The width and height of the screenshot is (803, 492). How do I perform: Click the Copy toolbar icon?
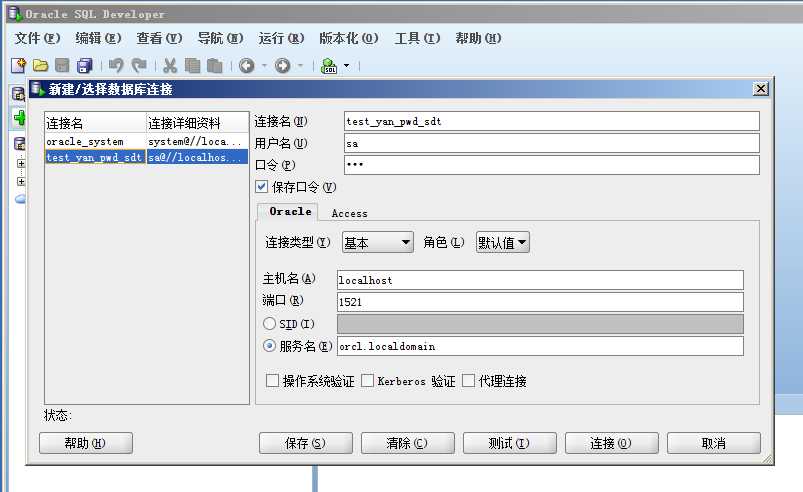tap(193, 66)
